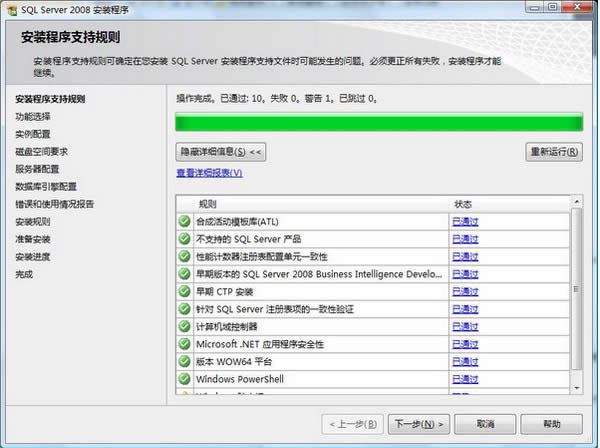Click < 上一步(B) button
The image size is (600, 448).
(x=353, y=424)
